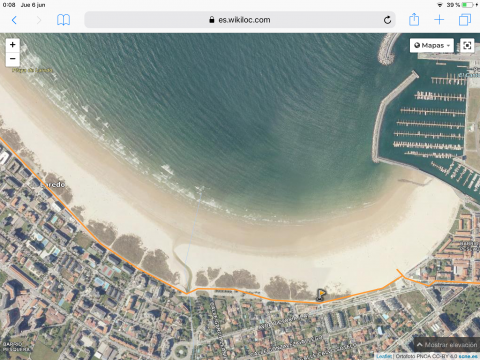
Task: Open the Leaflet attribution link
Action: pyautogui.click(x=384, y=356)
